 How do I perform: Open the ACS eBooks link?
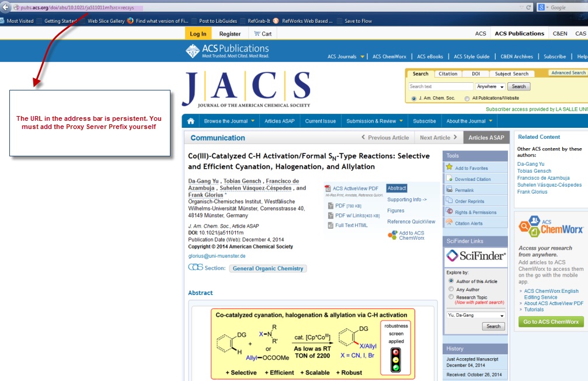(430, 57)
